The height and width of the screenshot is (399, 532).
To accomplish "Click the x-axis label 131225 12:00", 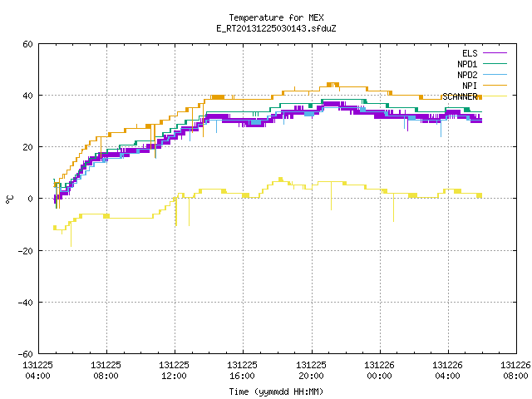I will pos(174,371).
